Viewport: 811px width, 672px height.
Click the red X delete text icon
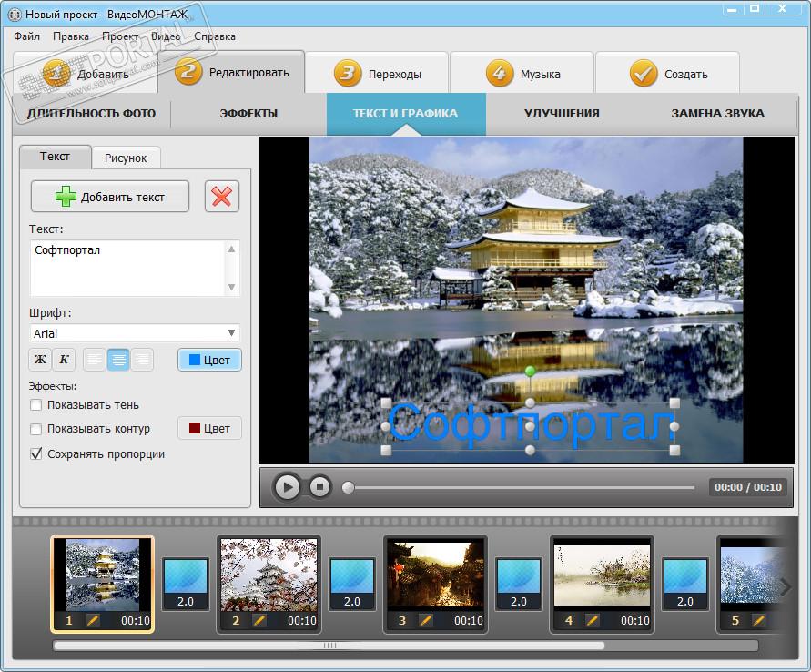point(222,197)
